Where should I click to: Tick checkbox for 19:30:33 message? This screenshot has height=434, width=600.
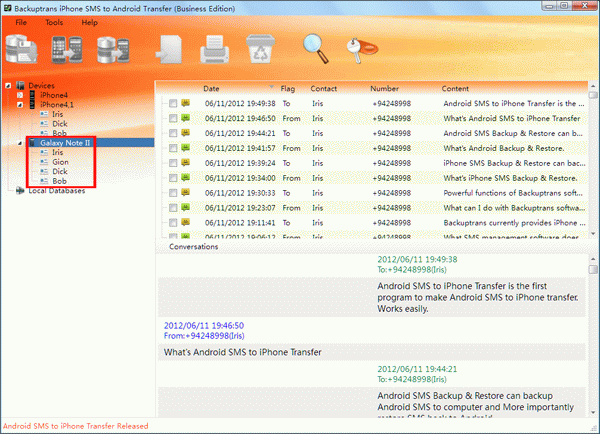(173, 193)
